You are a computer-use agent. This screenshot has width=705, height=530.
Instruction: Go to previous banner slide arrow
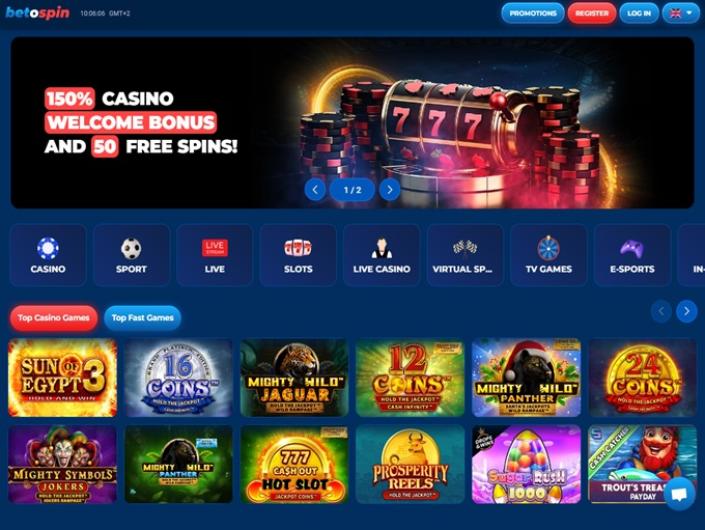[315, 190]
